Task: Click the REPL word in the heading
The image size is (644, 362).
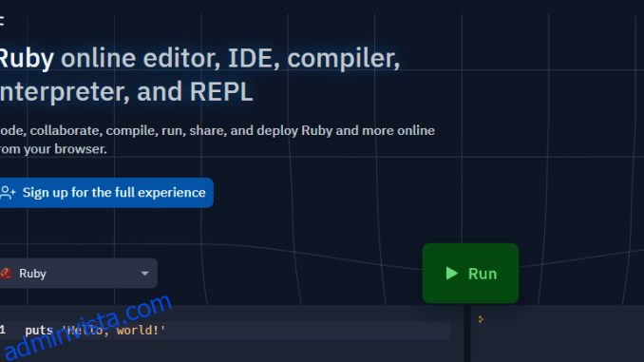Action: 221,91
